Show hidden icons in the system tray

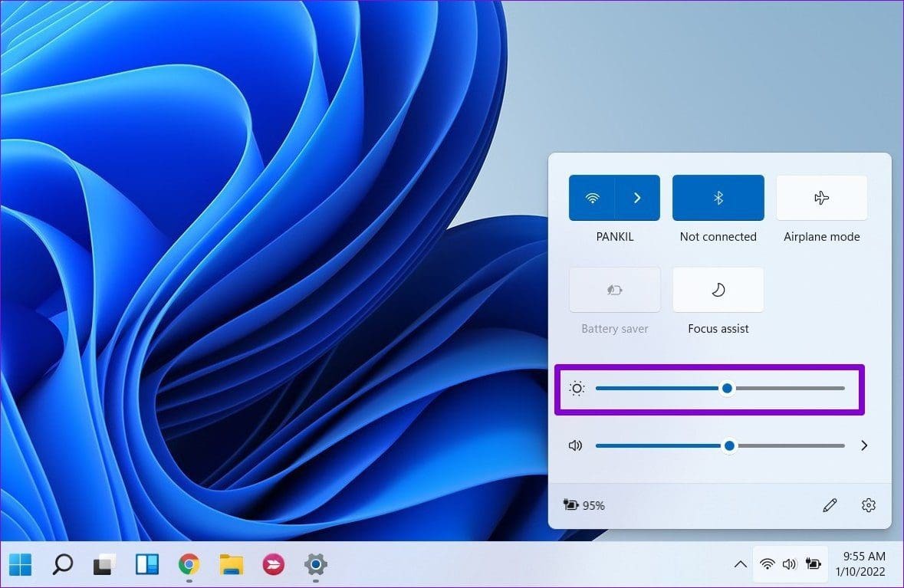[741, 564]
